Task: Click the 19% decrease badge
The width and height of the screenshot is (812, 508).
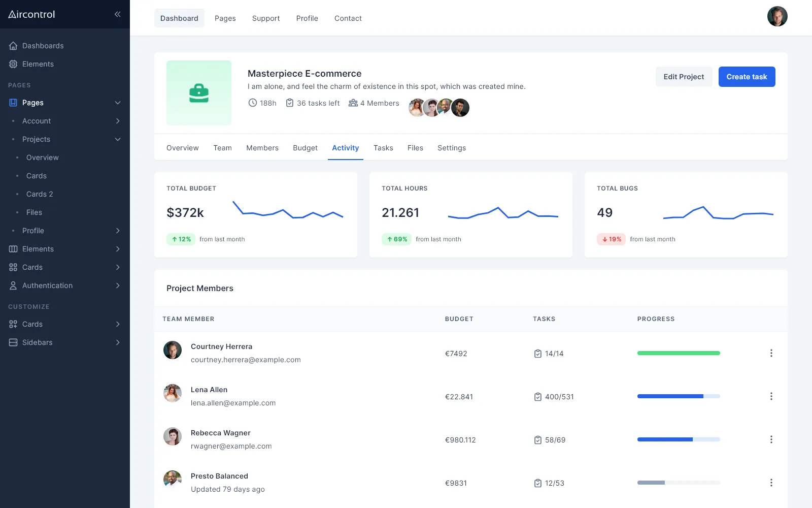Action: point(611,239)
